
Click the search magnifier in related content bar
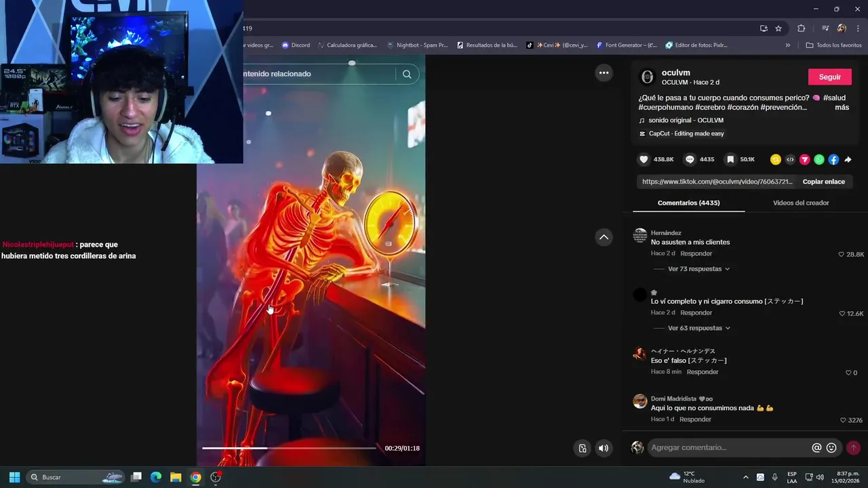tap(407, 74)
